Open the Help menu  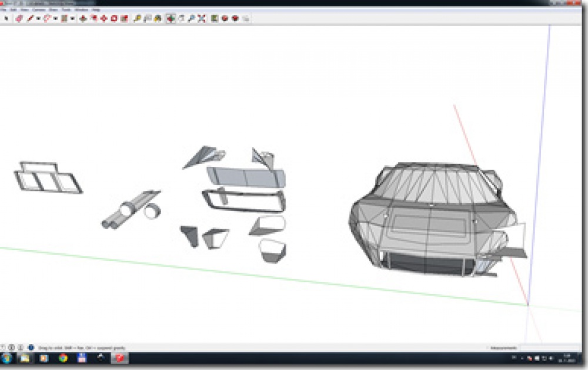click(96, 9)
